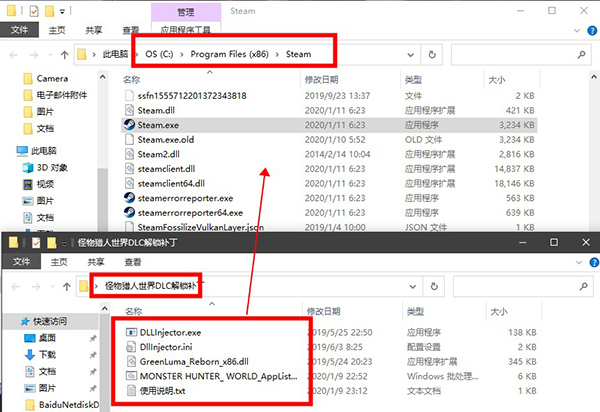Open the 文件 menu in Steam window

20,30
